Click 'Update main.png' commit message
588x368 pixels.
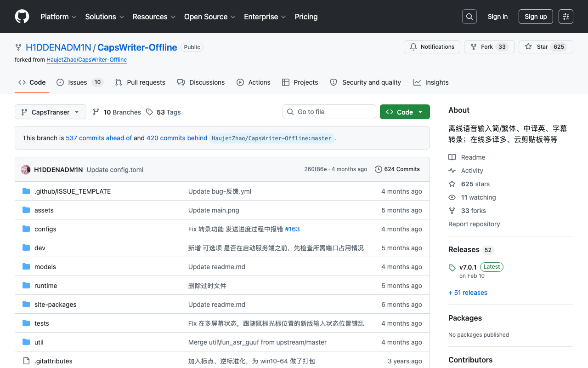click(214, 210)
